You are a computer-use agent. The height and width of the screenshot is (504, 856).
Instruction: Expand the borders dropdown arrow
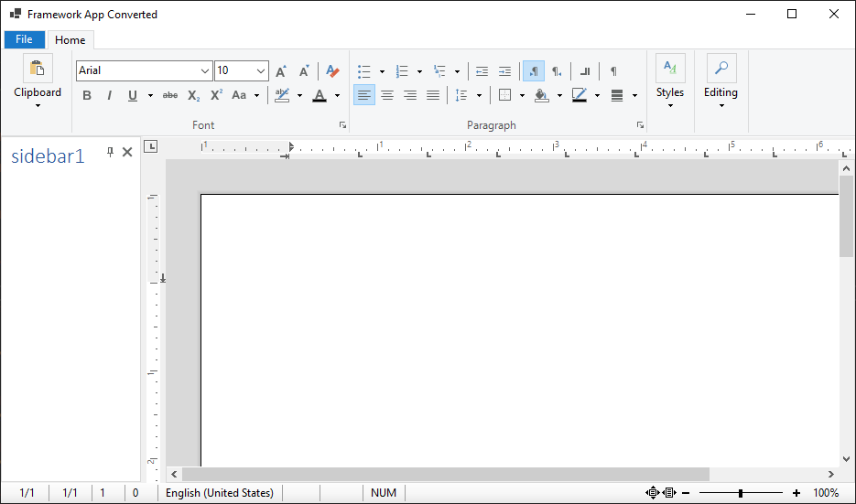522,95
